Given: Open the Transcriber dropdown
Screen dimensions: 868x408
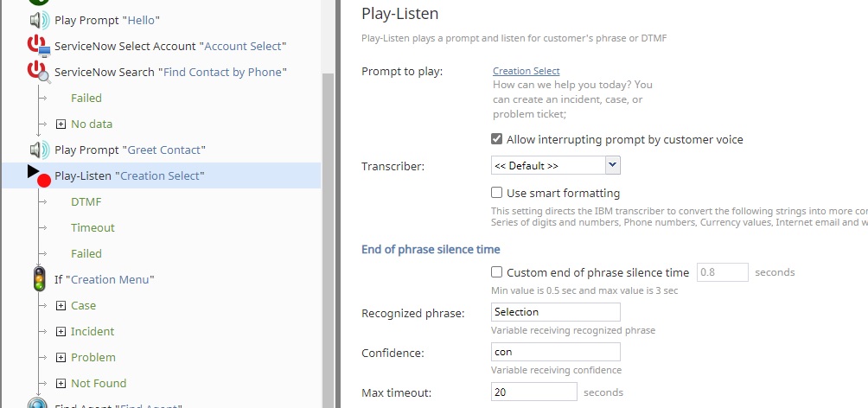Looking at the screenshot, I should (555, 165).
